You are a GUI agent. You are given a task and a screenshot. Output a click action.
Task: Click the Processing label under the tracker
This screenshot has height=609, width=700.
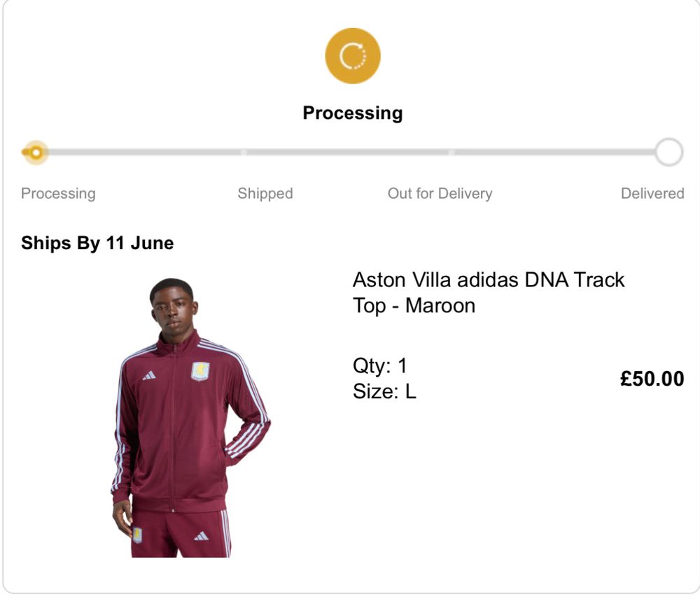coord(58,193)
